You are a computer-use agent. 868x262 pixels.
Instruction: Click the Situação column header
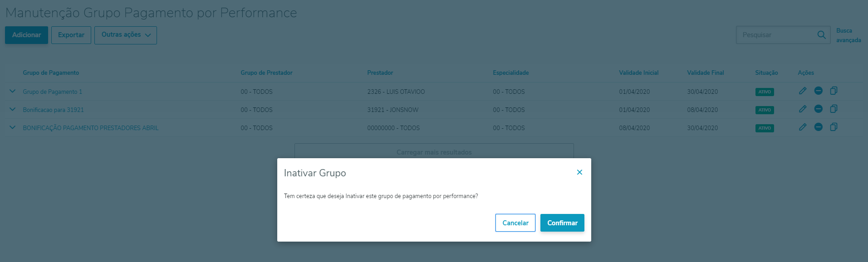coord(766,73)
